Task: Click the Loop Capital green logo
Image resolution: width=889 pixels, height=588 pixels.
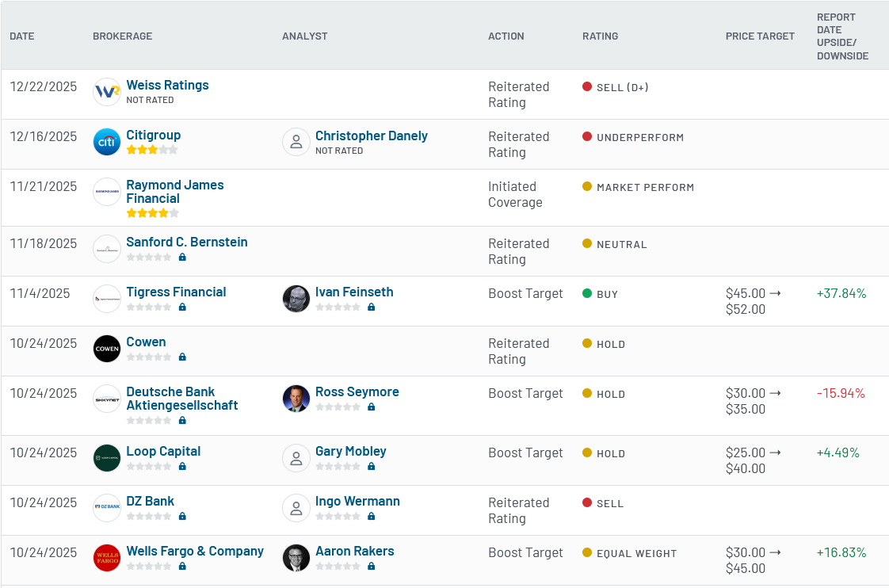Action: [107, 458]
